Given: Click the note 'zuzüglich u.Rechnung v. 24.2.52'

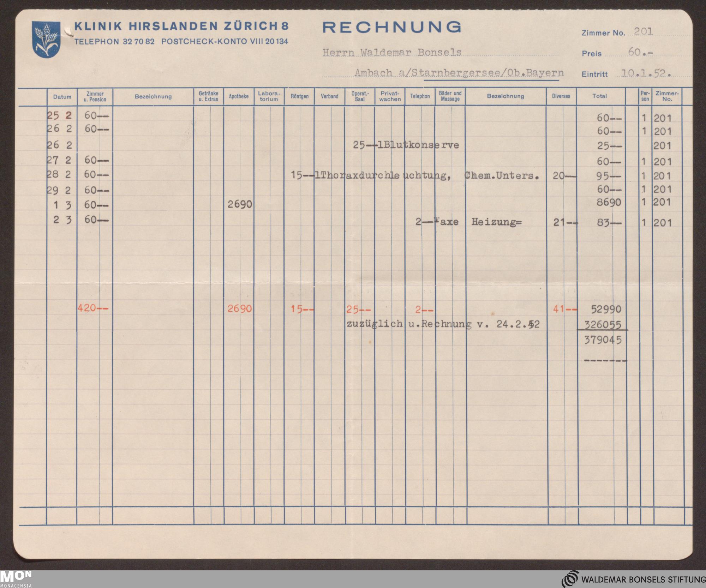Looking at the screenshot, I should (443, 324).
